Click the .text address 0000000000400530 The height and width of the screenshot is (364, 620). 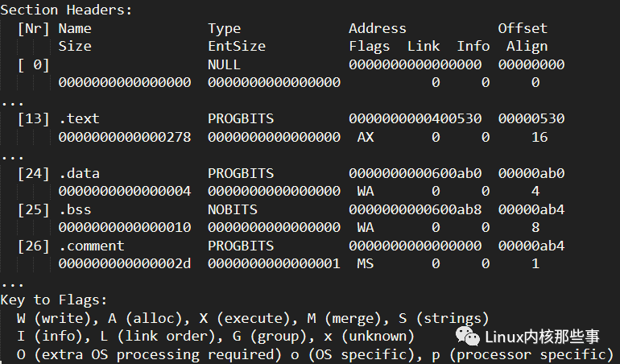415,118
